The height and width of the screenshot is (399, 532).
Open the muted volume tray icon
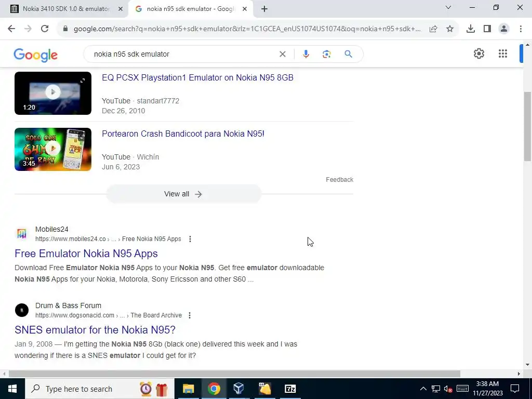tap(448, 389)
